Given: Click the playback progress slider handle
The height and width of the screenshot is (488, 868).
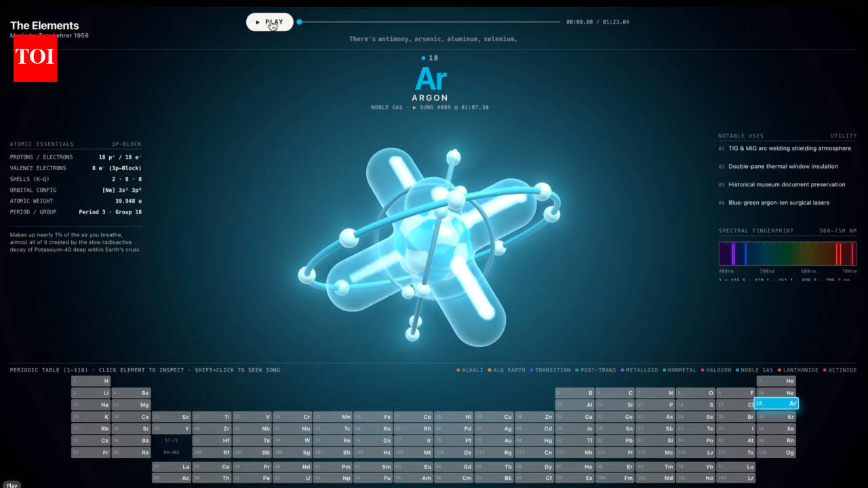Looking at the screenshot, I should tap(299, 22).
